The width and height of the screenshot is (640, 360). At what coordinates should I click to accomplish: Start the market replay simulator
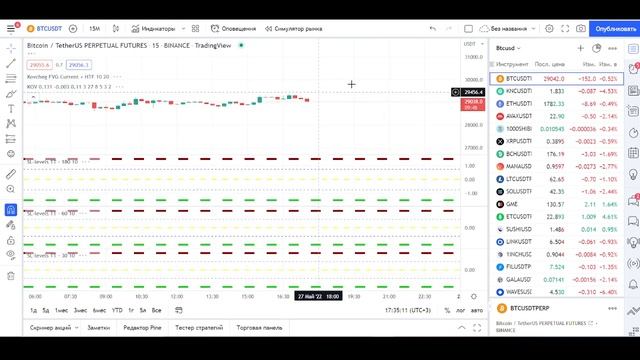[x=293, y=29]
